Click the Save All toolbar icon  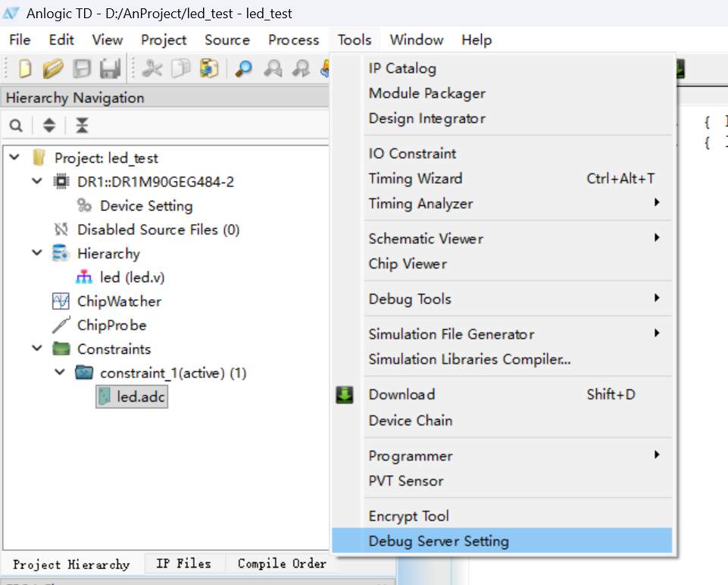tap(111, 68)
